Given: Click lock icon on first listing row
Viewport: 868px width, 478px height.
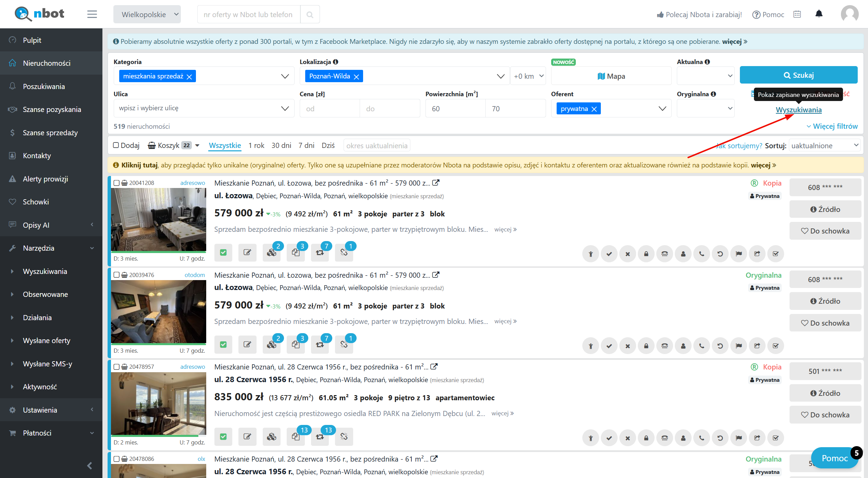Looking at the screenshot, I should click(x=646, y=254).
